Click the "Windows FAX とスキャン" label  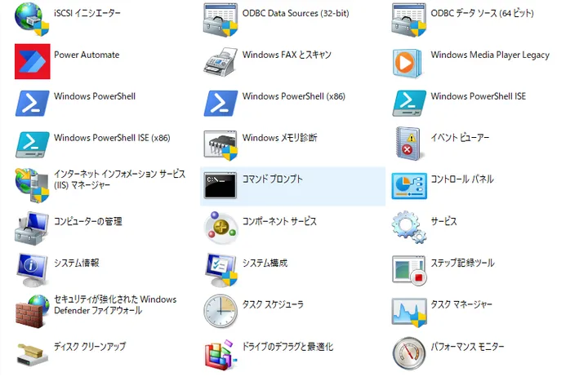pos(287,55)
